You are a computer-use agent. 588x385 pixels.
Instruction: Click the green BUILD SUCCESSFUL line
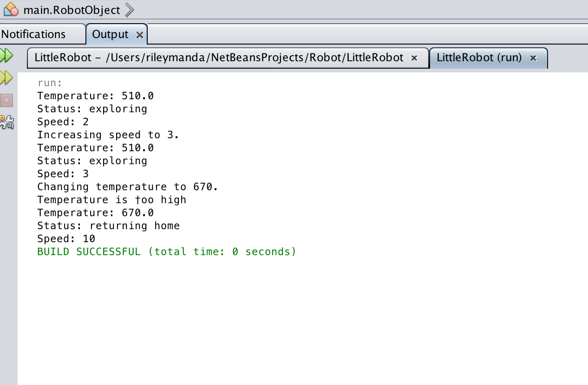(167, 252)
